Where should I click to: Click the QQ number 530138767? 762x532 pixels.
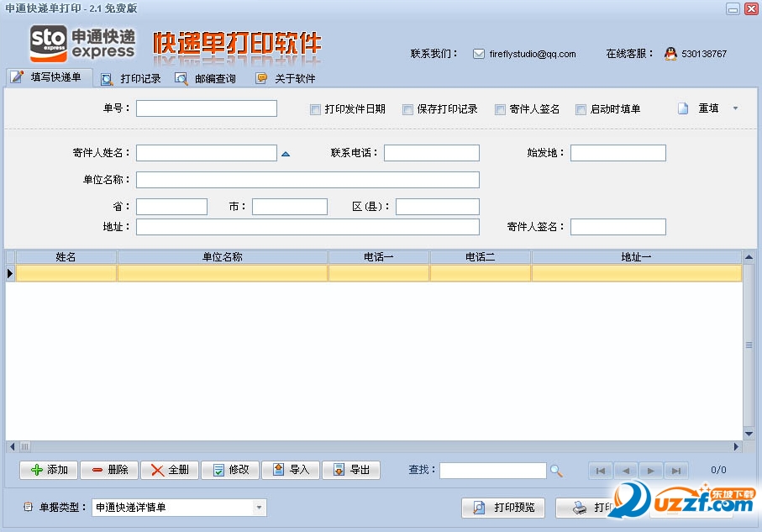pos(704,54)
